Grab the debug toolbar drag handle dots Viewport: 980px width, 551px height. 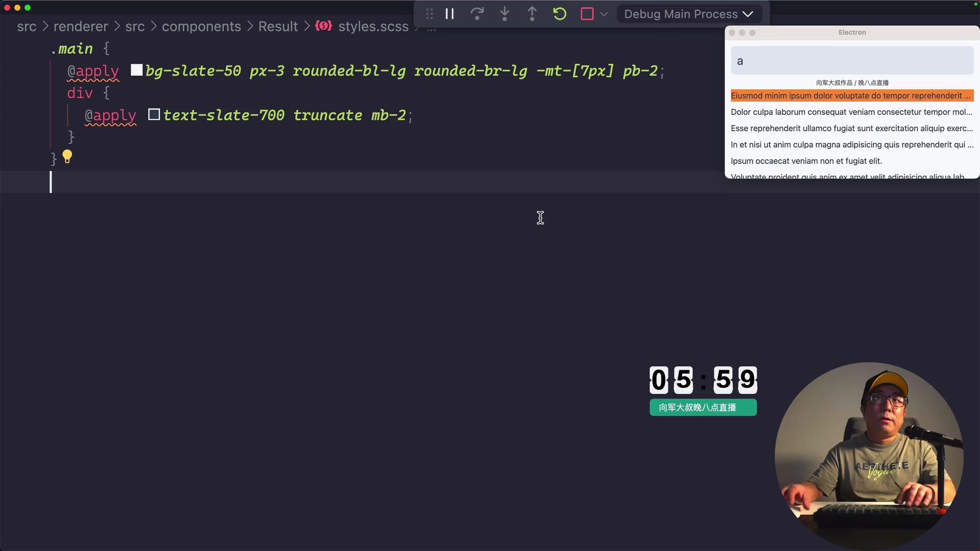(x=429, y=14)
